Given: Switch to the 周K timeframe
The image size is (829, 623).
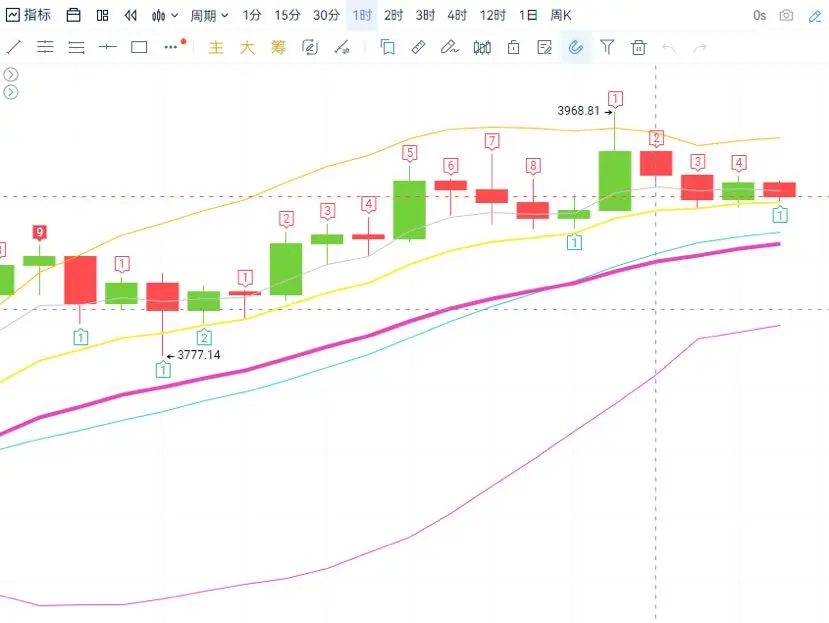Looking at the screenshot, I should click(x=560, y=15).
